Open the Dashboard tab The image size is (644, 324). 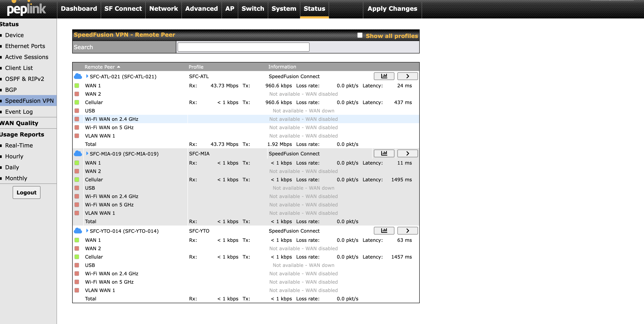click(x=79, y=9)
